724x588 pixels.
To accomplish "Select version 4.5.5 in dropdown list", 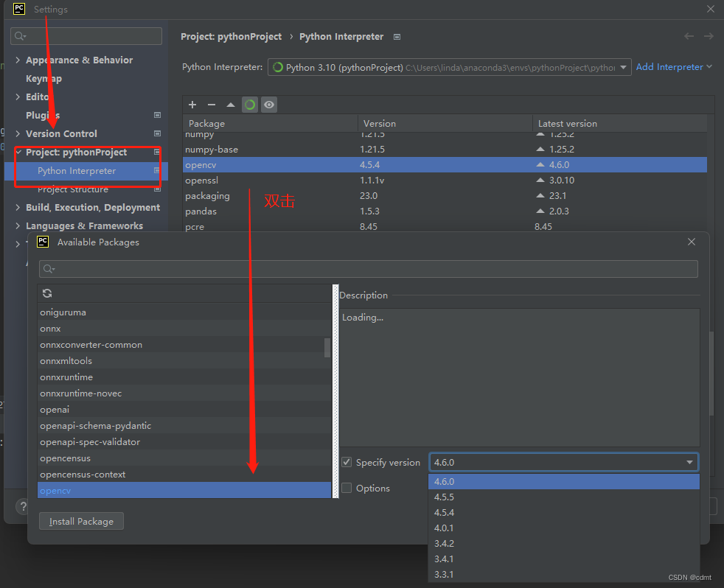I will pyautogui.click(x=564, y=497).
